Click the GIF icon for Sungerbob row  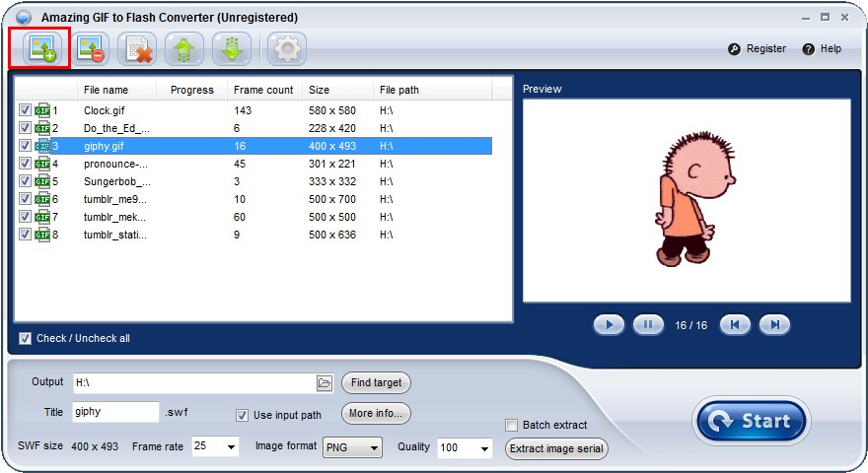tap(42, 181)
